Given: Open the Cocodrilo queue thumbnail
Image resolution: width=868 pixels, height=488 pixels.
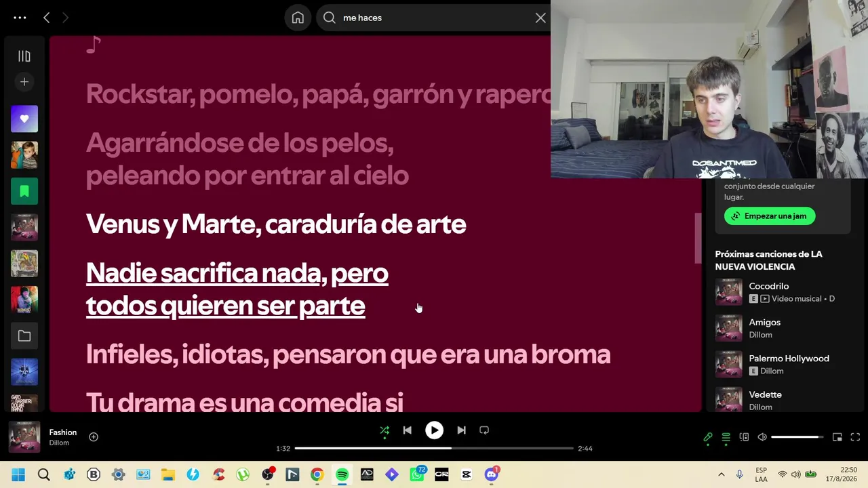Looking at the screenshot, I should coord(729,292).
